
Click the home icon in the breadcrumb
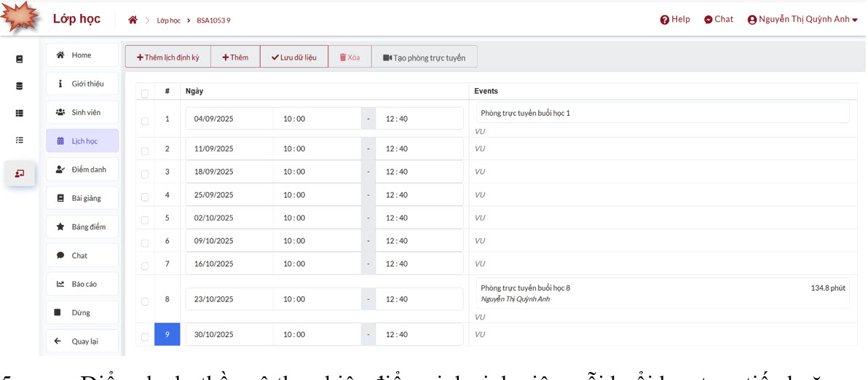(x=133, y=20)
